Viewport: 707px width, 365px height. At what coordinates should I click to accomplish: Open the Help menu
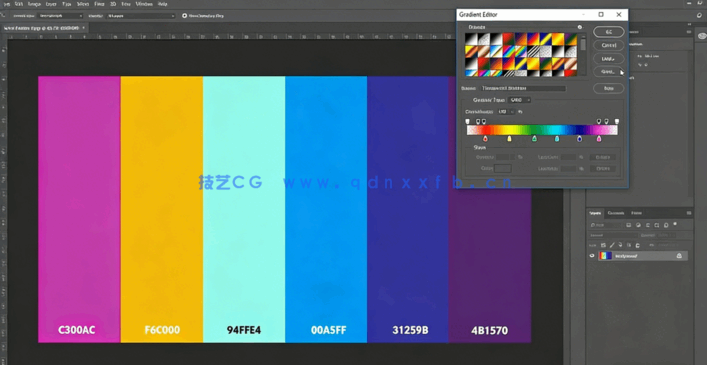[162, 4]
